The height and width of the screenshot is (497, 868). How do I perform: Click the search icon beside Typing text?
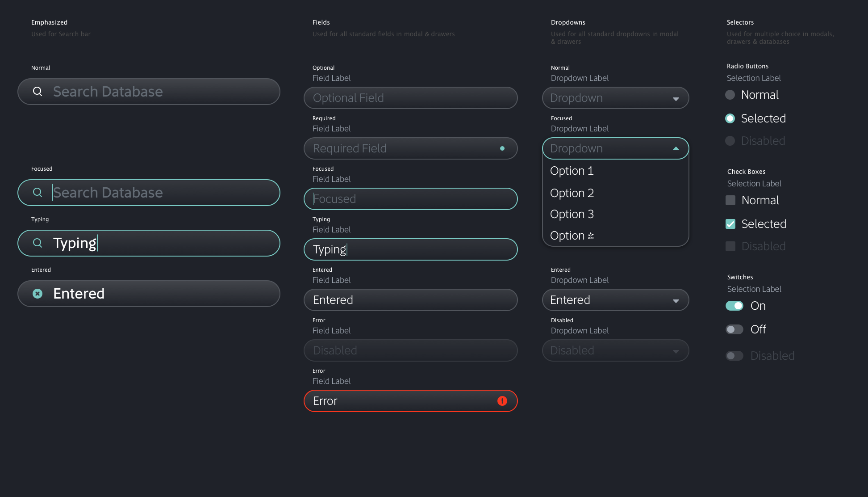tap(38, 243)
